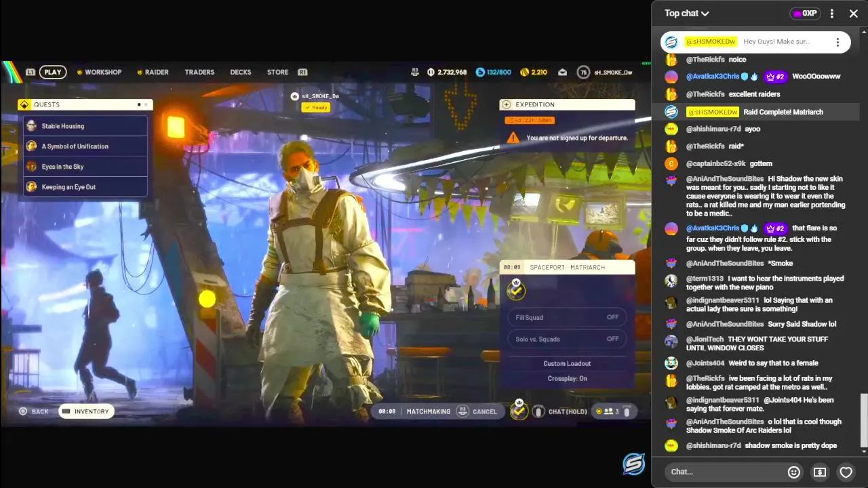
Task: Open the RAIDER tab
Action: 153,72
